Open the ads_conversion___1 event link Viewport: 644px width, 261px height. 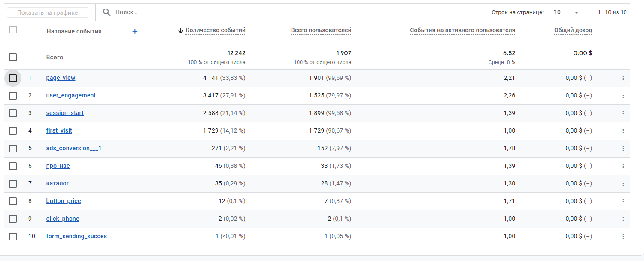74,148
